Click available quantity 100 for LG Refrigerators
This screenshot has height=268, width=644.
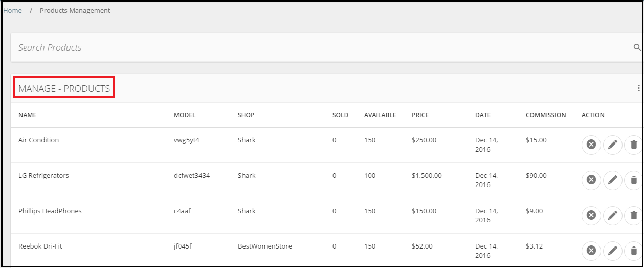[x=370, y=176]
